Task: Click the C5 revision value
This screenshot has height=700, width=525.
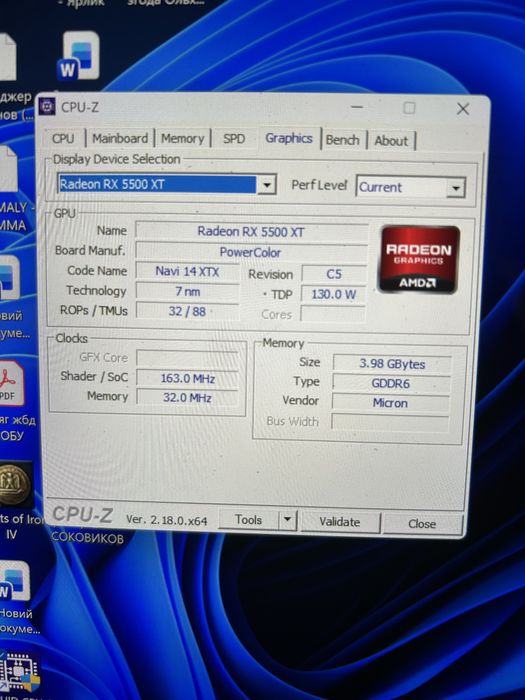Action: tap(333, 274)
